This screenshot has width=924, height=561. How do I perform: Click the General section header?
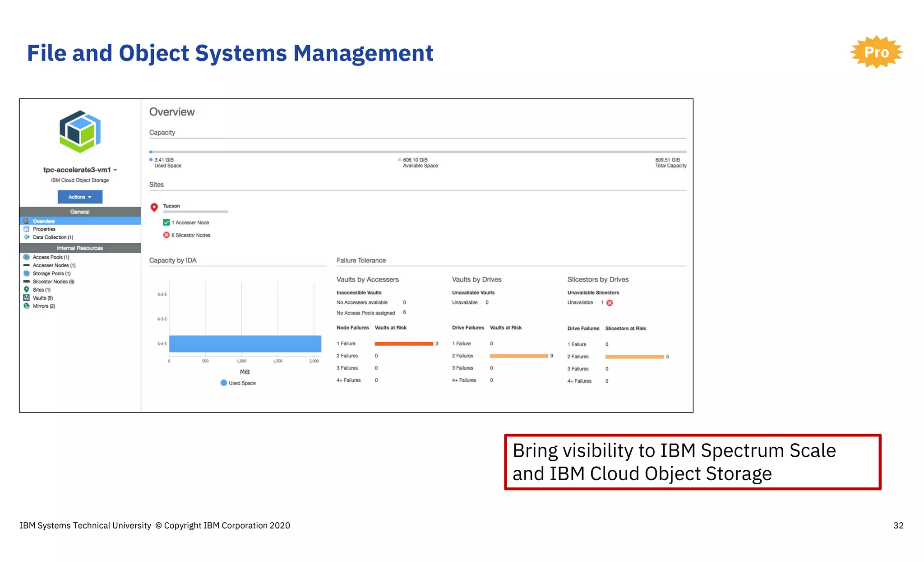coord(80,212)
